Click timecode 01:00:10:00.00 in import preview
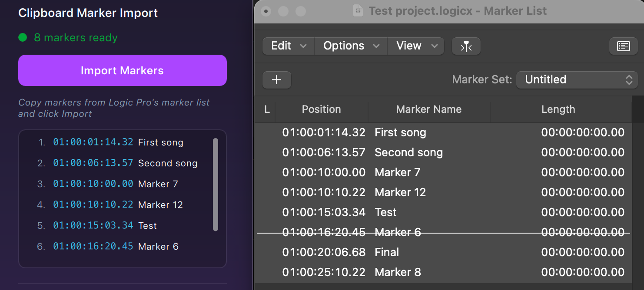The width and height of the screenshot is (644, 290). [x=93, y=184]
